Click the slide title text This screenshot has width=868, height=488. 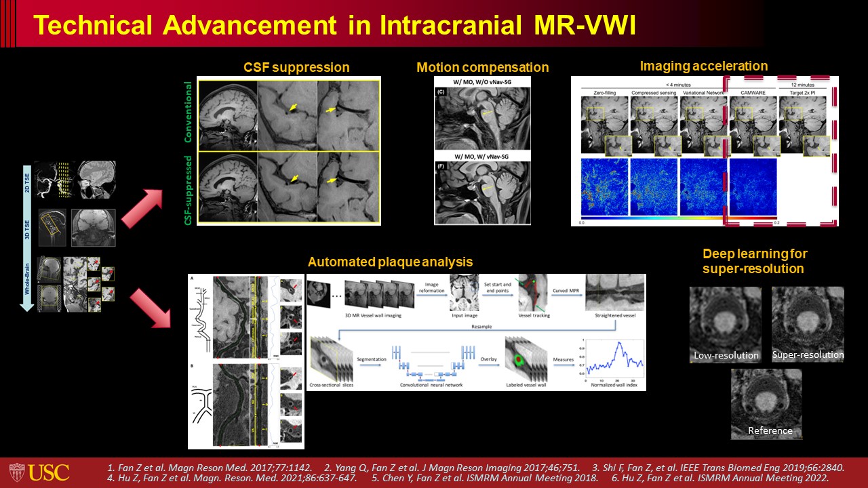pyautogui.click(x=334, y=25)
